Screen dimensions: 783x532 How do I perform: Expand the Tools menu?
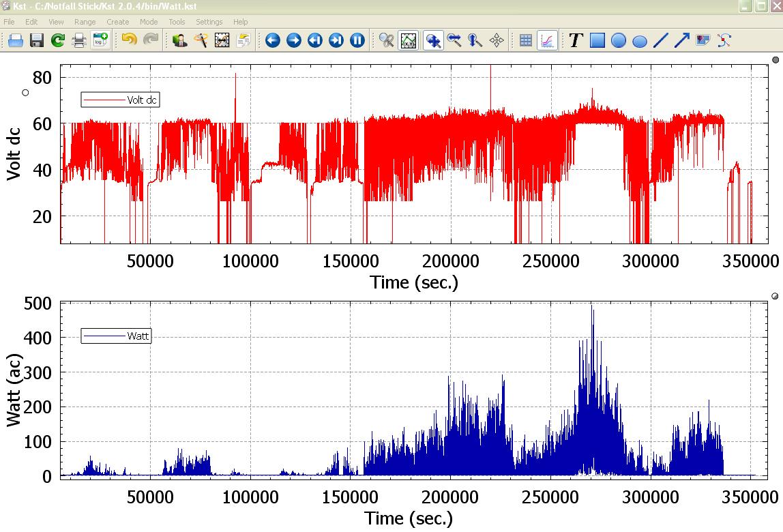[x=177, y=22]
